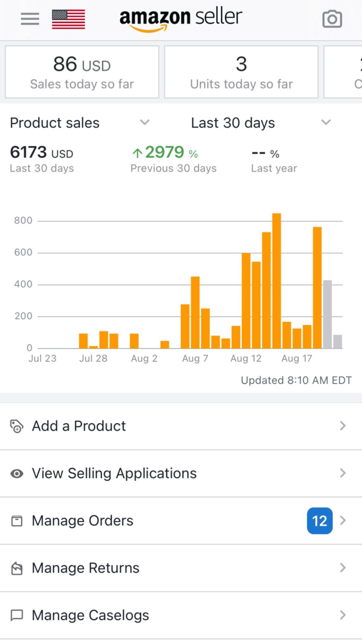
Task: Open Manage Returns via its chevron
Action: click(343, 568)
